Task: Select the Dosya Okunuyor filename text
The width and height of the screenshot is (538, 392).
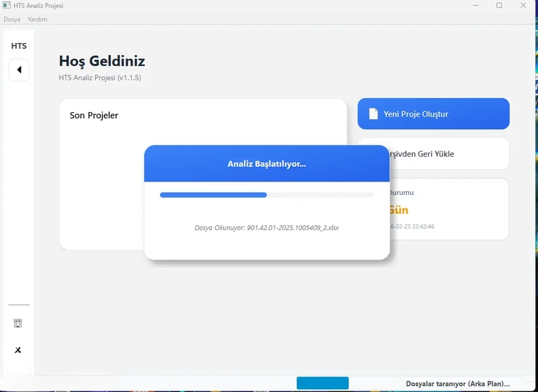Action: (266, 227)
